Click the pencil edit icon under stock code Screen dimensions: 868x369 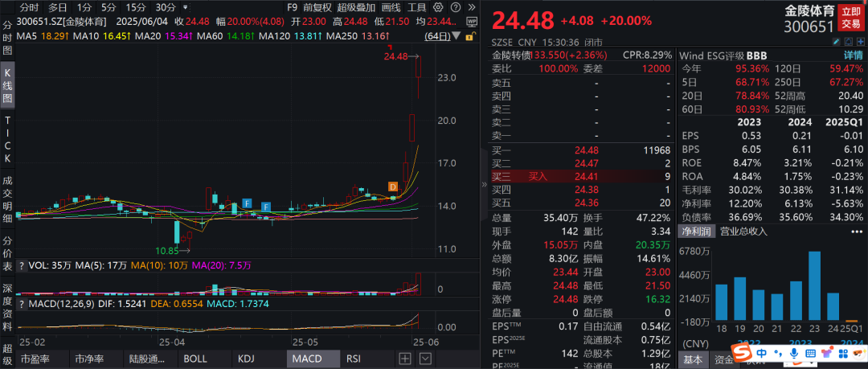[837, 42]
